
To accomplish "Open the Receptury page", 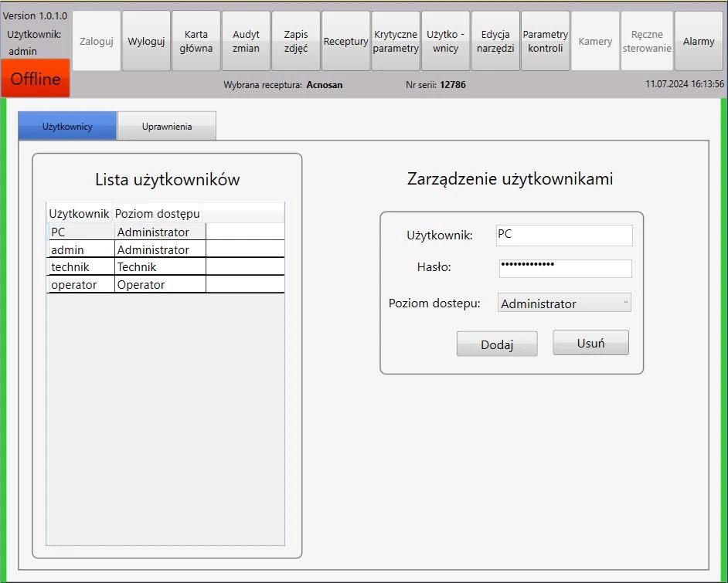I will [345, 42].
